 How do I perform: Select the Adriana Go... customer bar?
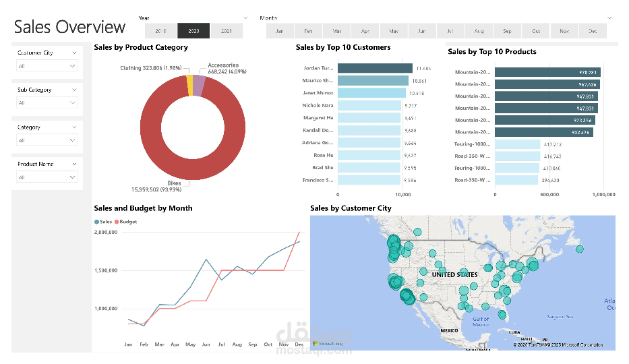[x=369, y=143]
